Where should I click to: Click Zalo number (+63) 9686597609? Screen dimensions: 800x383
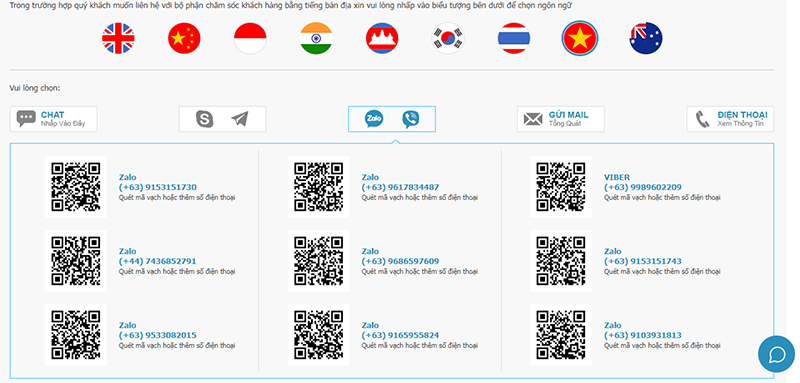(x=401, y=261)
